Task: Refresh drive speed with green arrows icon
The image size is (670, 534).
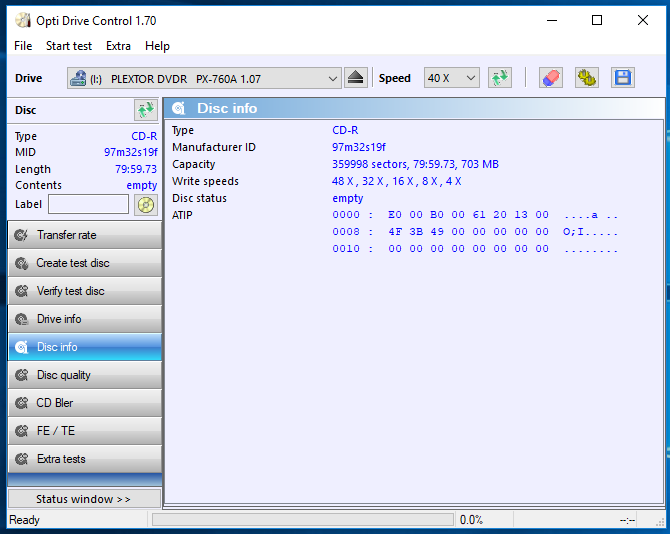Action: pyautogui.click(x=500, y=78)
